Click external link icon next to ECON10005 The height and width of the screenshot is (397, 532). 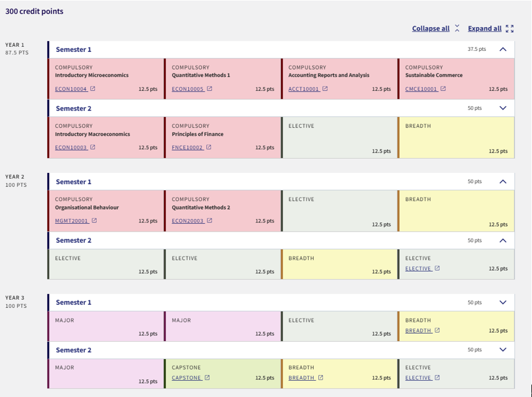tap(210, 89)
